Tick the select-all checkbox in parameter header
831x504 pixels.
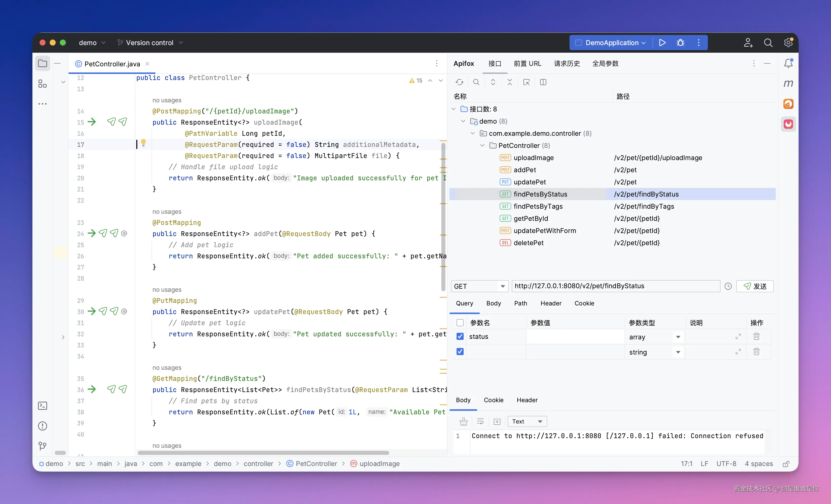tap(460, 323)
